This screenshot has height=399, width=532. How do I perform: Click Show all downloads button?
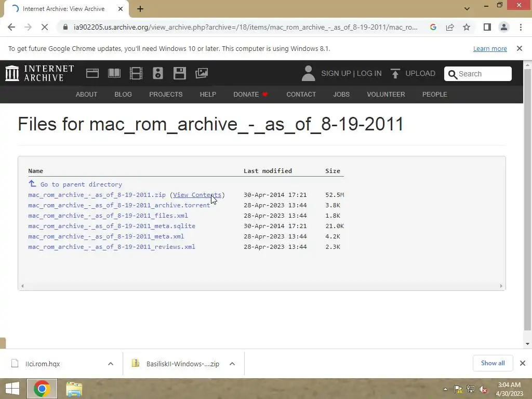(x=493, y=363)
